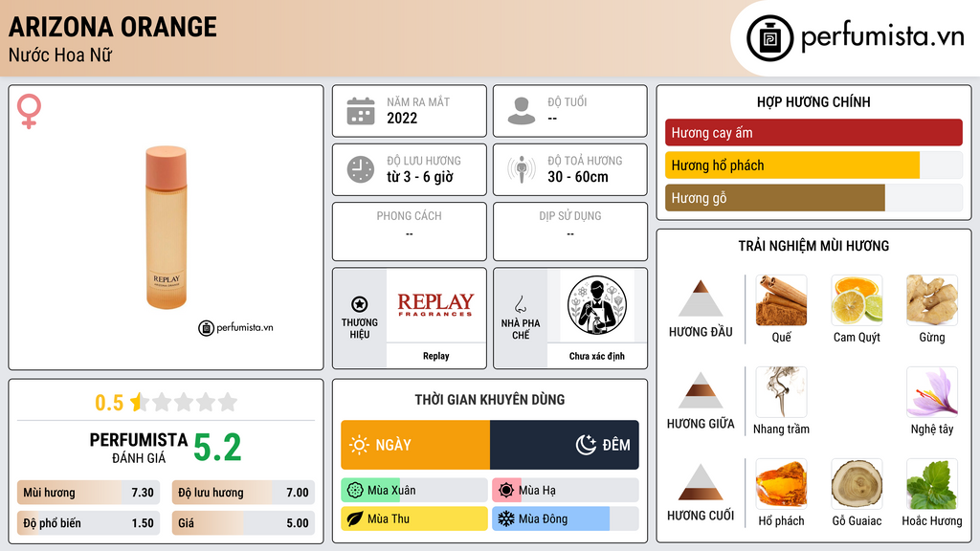Click the person silhouette icon for Độ tuổi
980x551 pixels.
522,111
